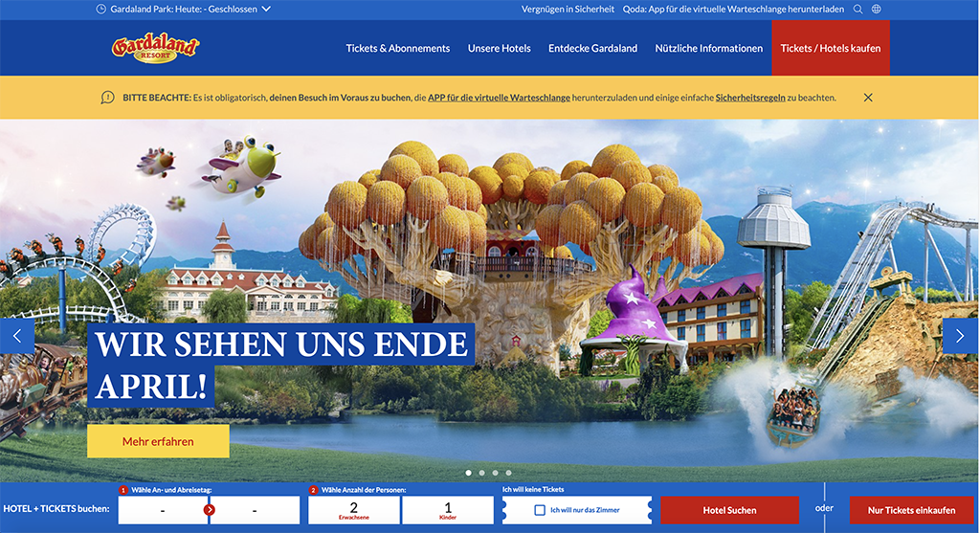The height and width of the screenshot is (533, 980).
Task: Advance to next hero slide
Action: (x=960, y=336)
